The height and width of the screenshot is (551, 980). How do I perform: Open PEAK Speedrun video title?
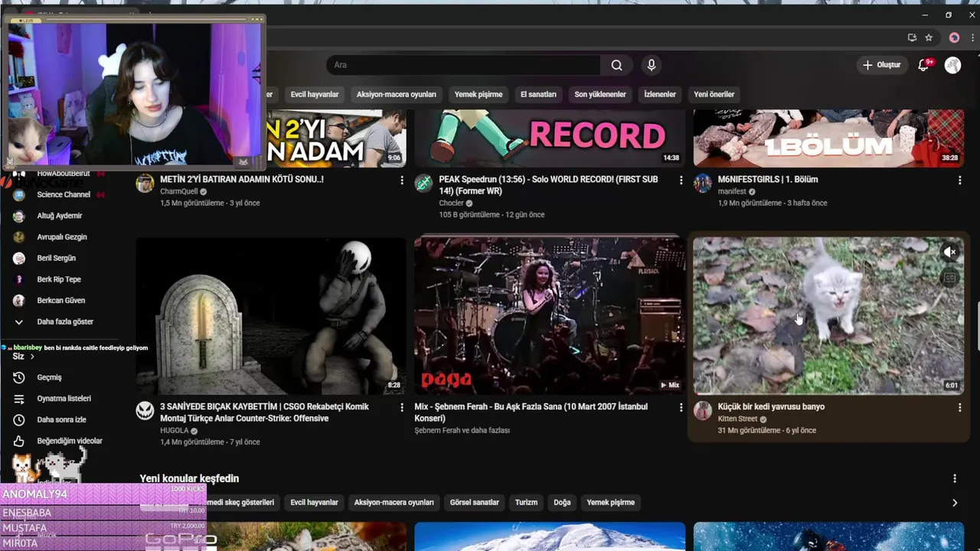[548, 185]
